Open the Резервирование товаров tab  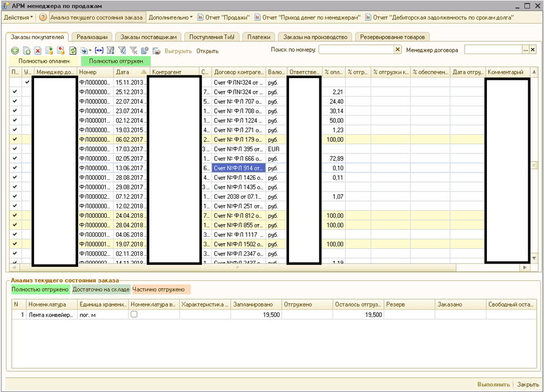(x=391, y=37)
